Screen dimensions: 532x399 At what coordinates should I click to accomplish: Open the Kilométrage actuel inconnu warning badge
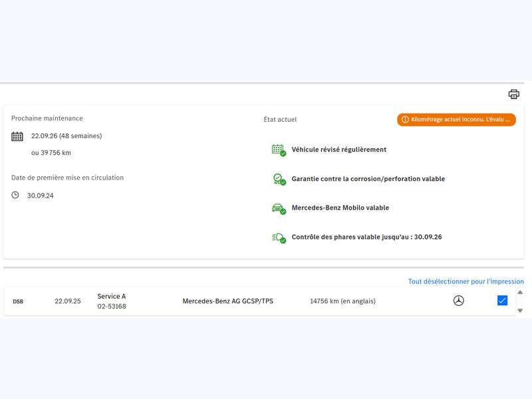point(456,120)
